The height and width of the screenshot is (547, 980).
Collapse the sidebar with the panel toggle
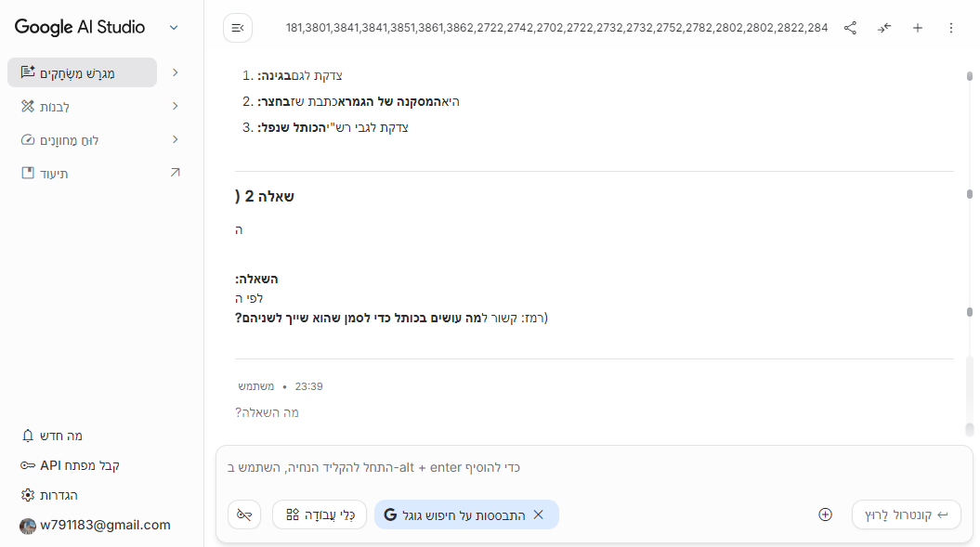(x=238, y=28)
